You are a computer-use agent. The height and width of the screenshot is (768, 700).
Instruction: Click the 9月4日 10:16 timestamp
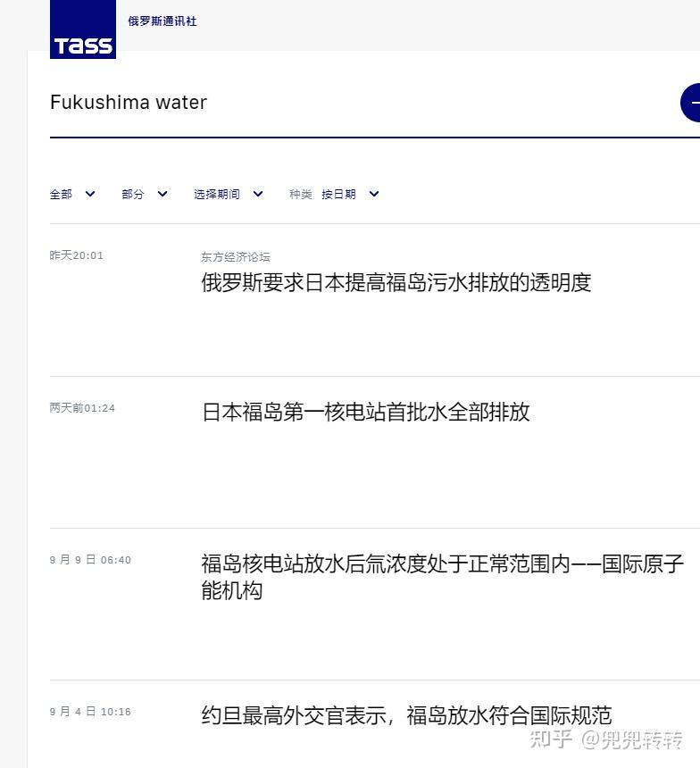(x=90, y=712)
